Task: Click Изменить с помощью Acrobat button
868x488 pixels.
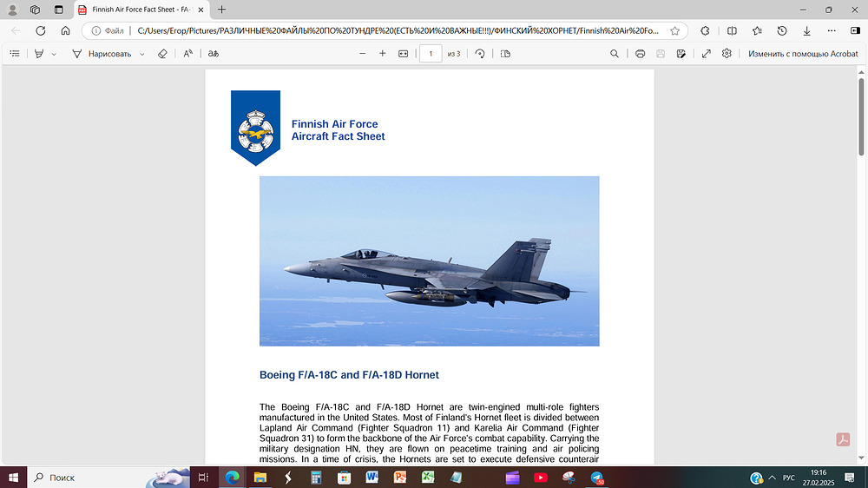Action: click(x=803, y=54)
